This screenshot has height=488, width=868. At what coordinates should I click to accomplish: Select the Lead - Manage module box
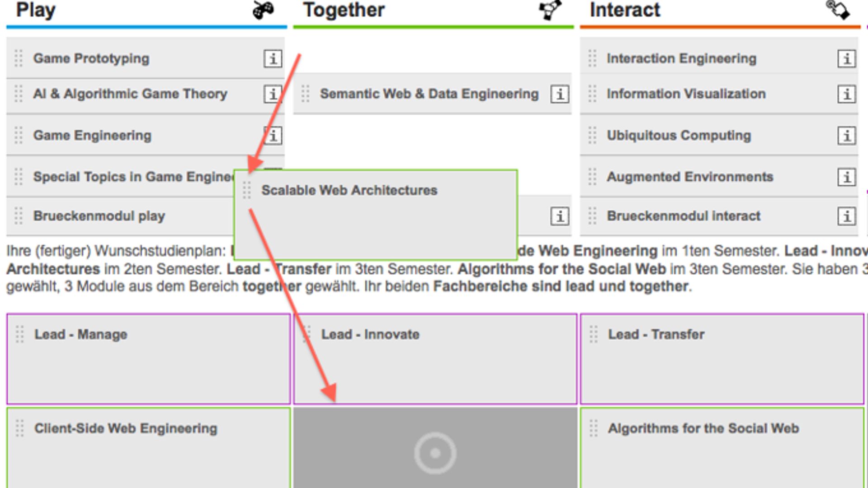click(x=148, y=359)
